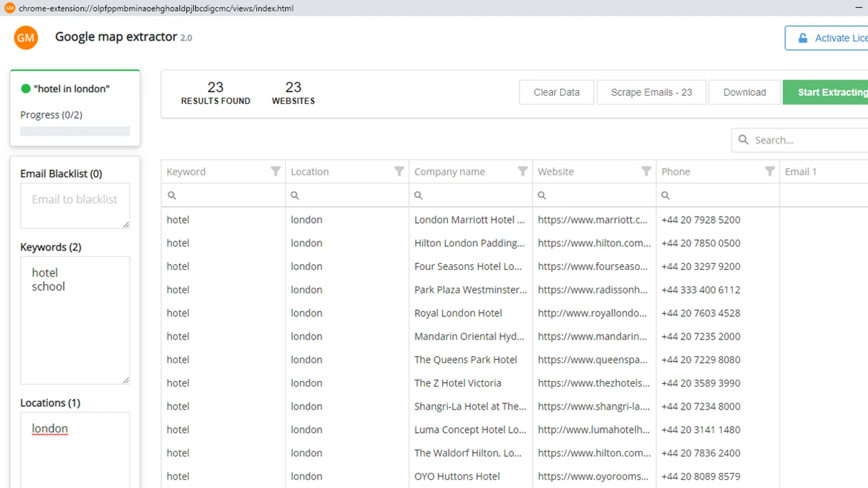This screenshot has height=488, width=868.
Task: Click the 23 Websites counter
Action: click(x=293, y=93)
